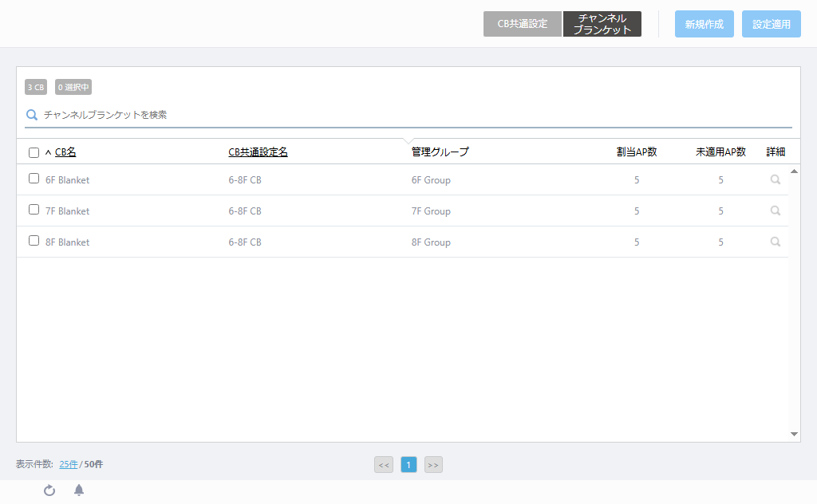Click 6-8F CB in the 8F Blanket row
Viewport: 817px width, 504px height.
coord(245,242)
